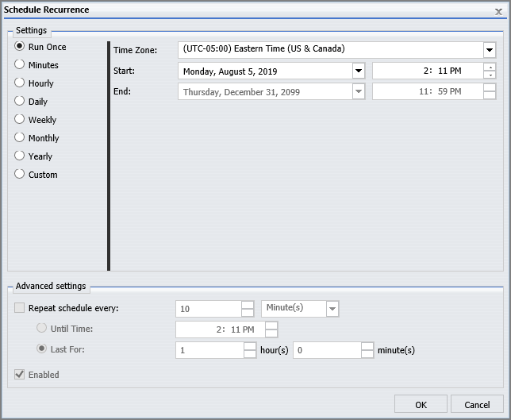Close the dialog with the X icon
The image size is (511, 420).
click(498, 12)
